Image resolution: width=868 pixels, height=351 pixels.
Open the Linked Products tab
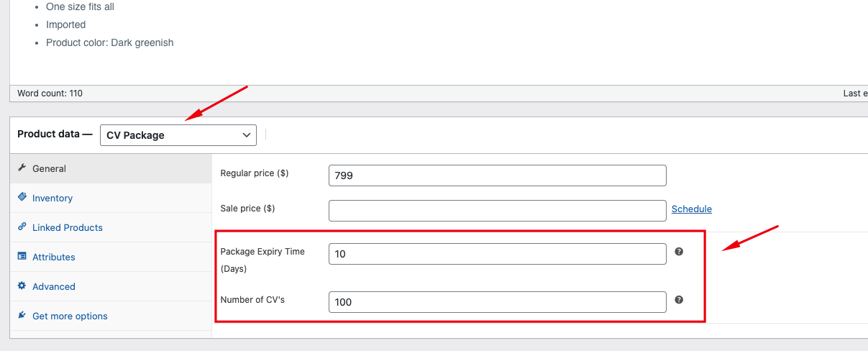click(x=68, y=227)
